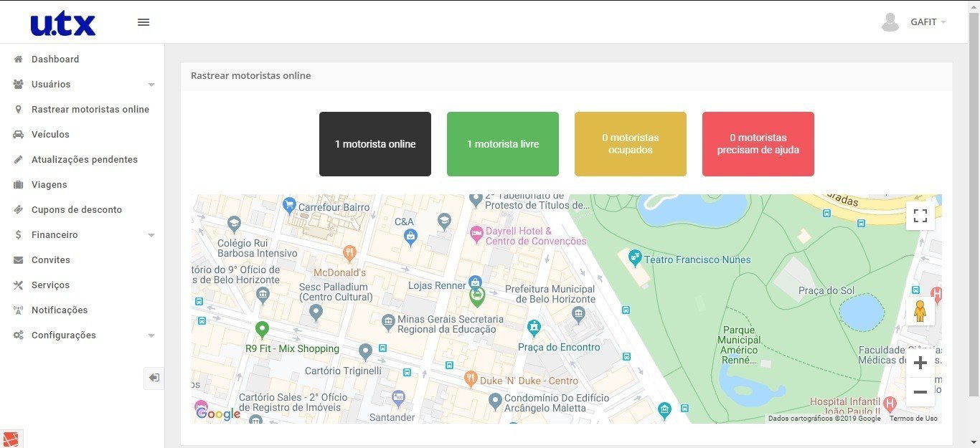Expand the Financeiro submenu
This screenshot has width=980, height=448.
[151, 235]
